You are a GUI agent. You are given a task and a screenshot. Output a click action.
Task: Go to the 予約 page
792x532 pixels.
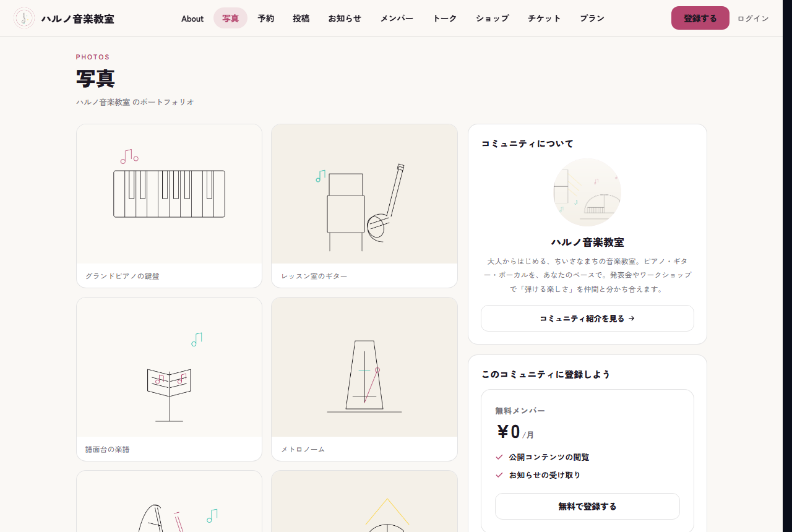[x=266, y=19]
